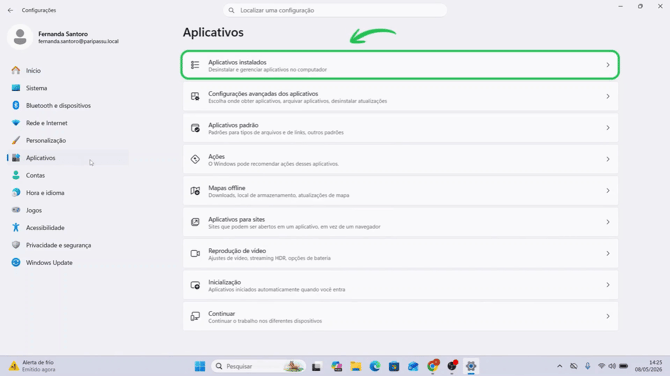Click the Windows Update sync icon
Screen dimensions: 670x376
16,262
